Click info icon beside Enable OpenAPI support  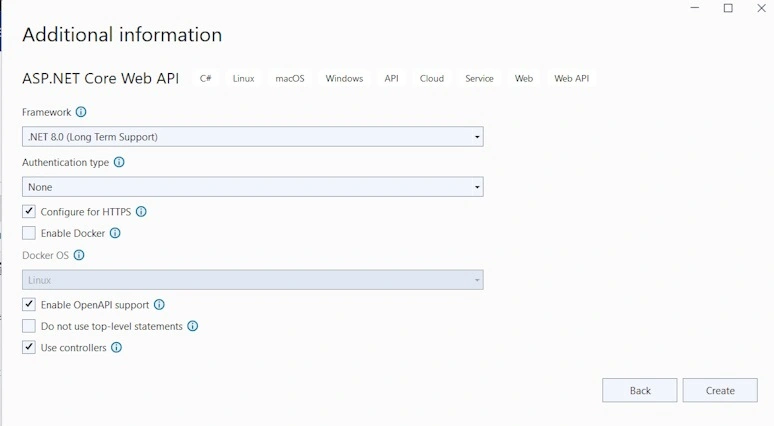[x=159, y=305]
